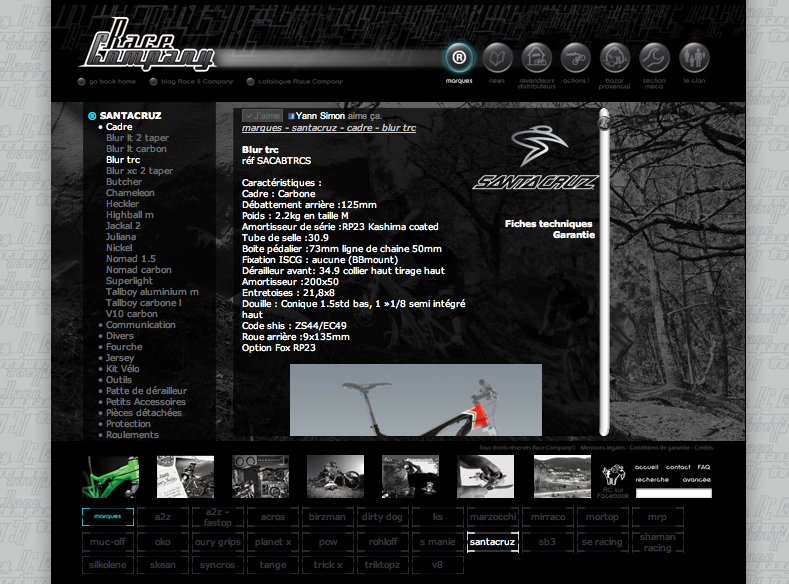This screenshot has width=789, height=584.
Task: Select the santacruz brand tab
Action: pyautogui.click(x=493, y=542)
